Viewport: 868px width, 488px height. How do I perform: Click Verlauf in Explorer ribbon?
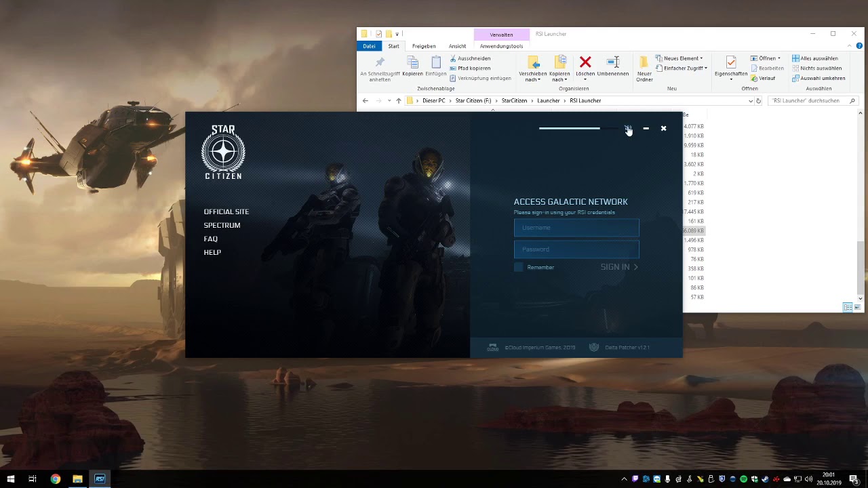[x=763, y=78]
